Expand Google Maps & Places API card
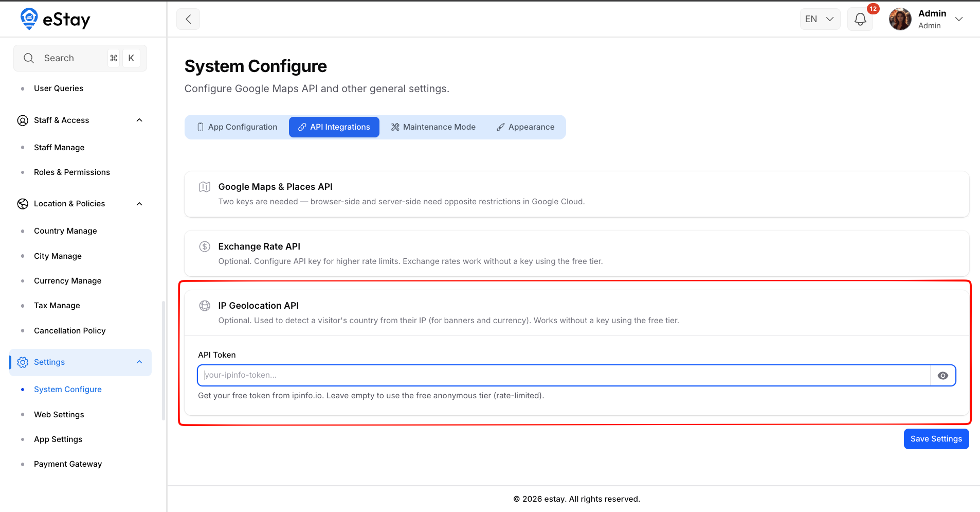980x512 pixels. coord(577,194)
